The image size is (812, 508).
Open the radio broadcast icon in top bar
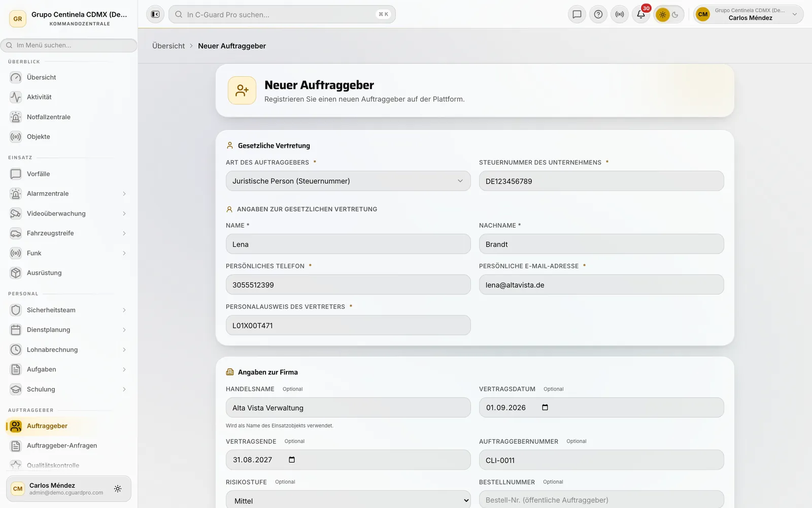[x=620, y=14]
